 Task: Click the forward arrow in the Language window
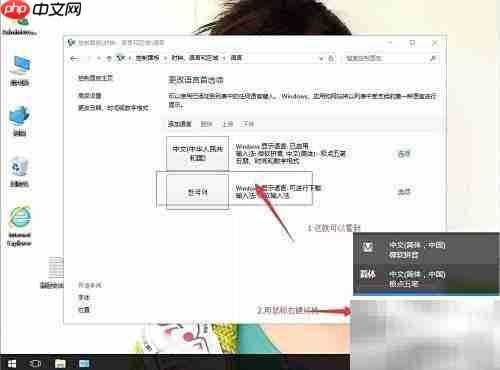(x=89, y=59)
